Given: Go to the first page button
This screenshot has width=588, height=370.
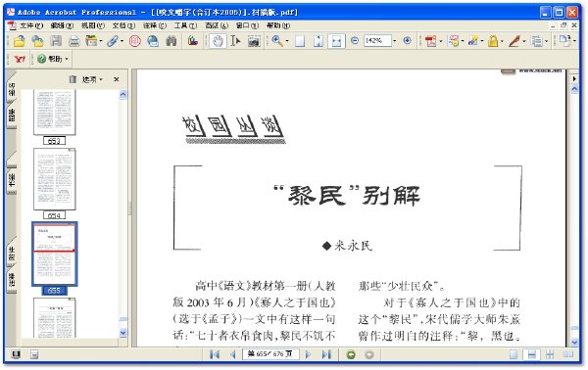Looking at the screenshot, I should click(215, 354).
